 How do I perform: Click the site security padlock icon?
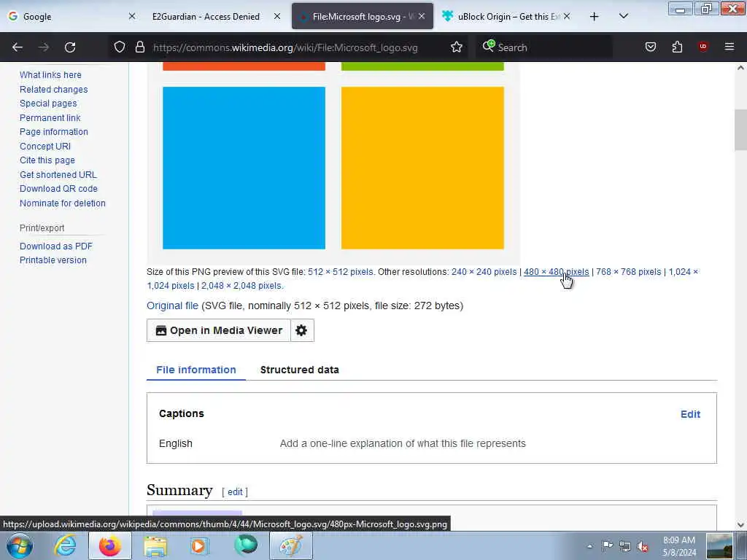[139, 47]
